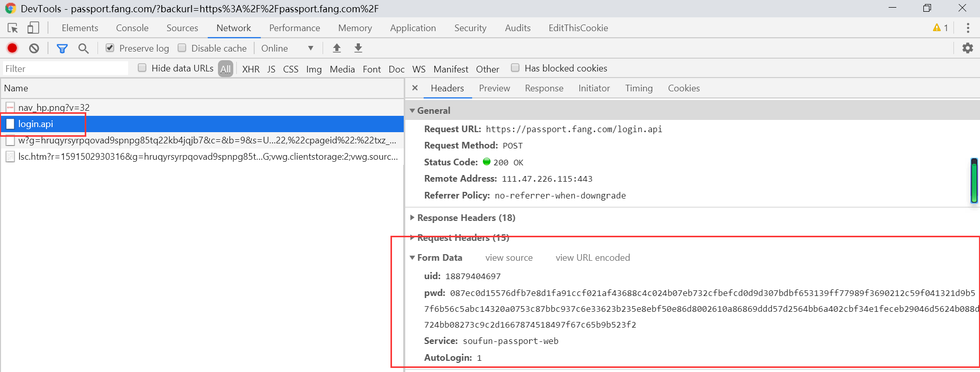Clear the network log
Viewport: 980px width, 372px height.
34,48
